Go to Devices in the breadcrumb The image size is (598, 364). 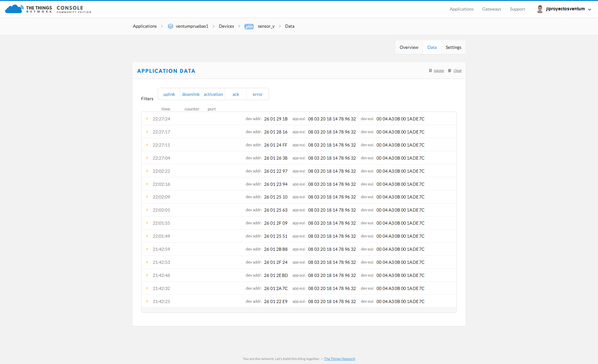point(226,26)
